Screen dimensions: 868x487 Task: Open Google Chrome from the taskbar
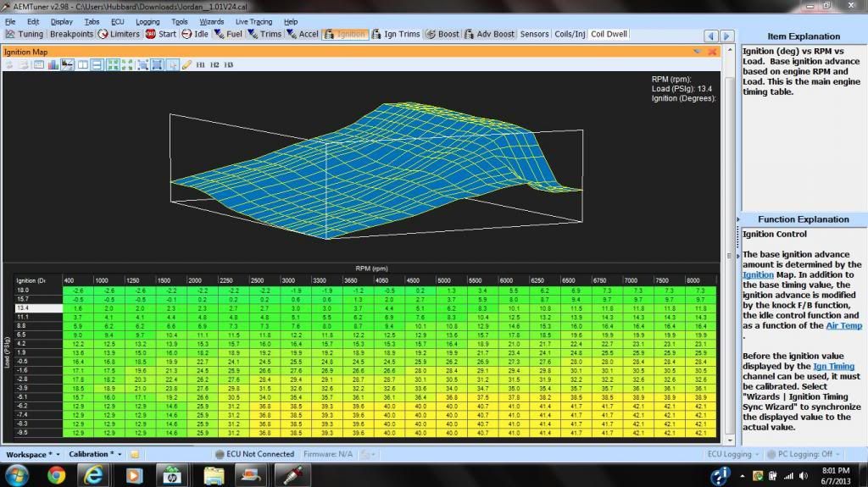click(56, 475)
